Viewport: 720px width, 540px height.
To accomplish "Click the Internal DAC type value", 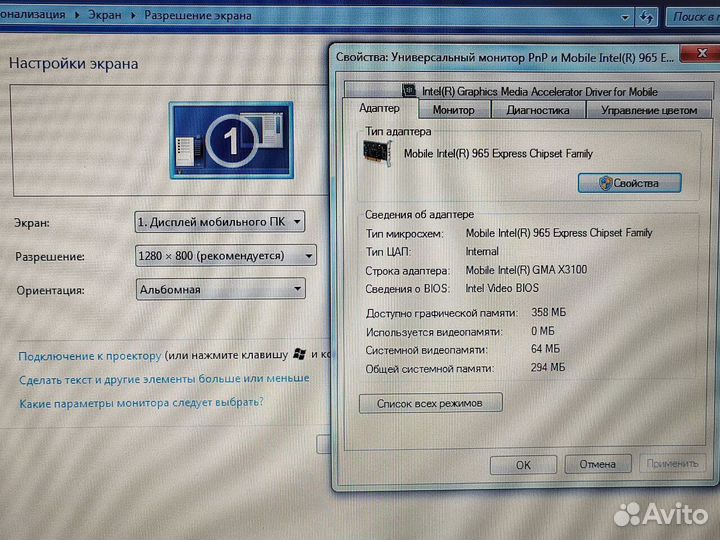I will coord(482,251).
